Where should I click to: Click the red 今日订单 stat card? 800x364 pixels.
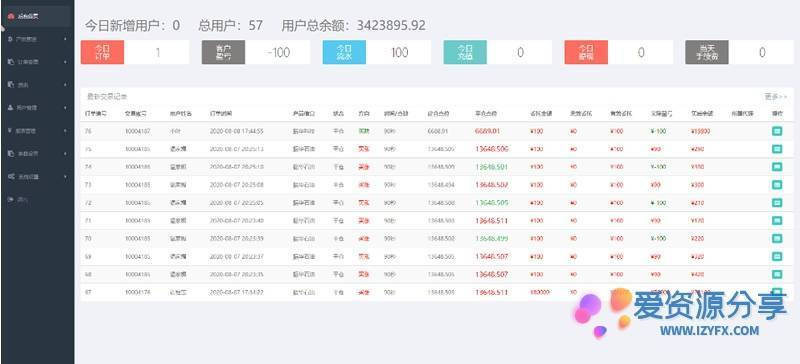(x=103, y=52)
